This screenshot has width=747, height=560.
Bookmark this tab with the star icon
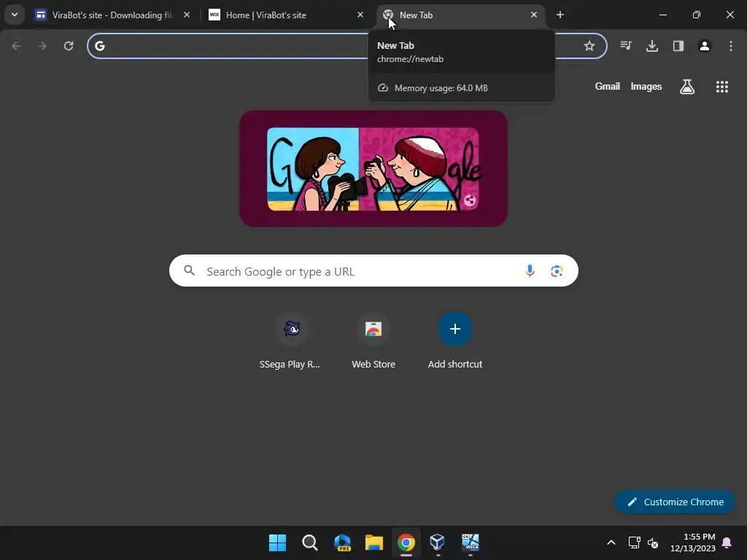point(589,46)
